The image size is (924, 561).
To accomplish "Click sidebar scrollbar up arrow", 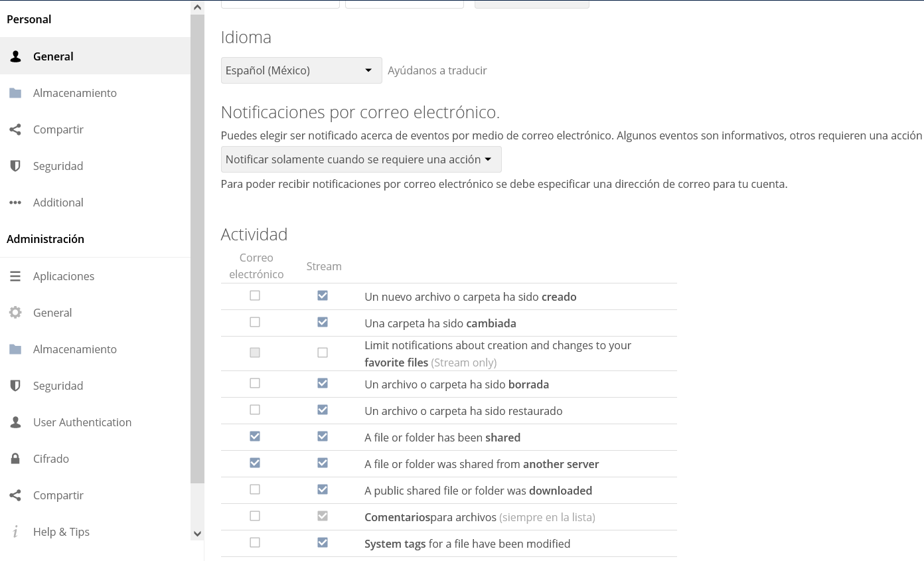I will [197, 7].
